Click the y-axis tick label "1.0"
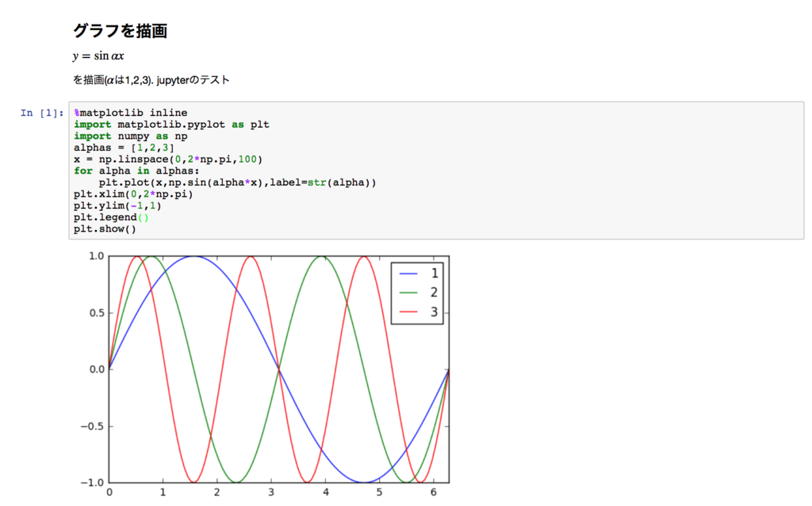The height and width of the screenshot is (506, 812). [x=96, y=256]
